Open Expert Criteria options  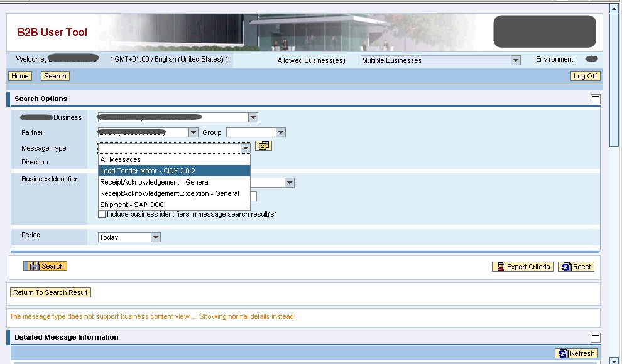(523, 267)
